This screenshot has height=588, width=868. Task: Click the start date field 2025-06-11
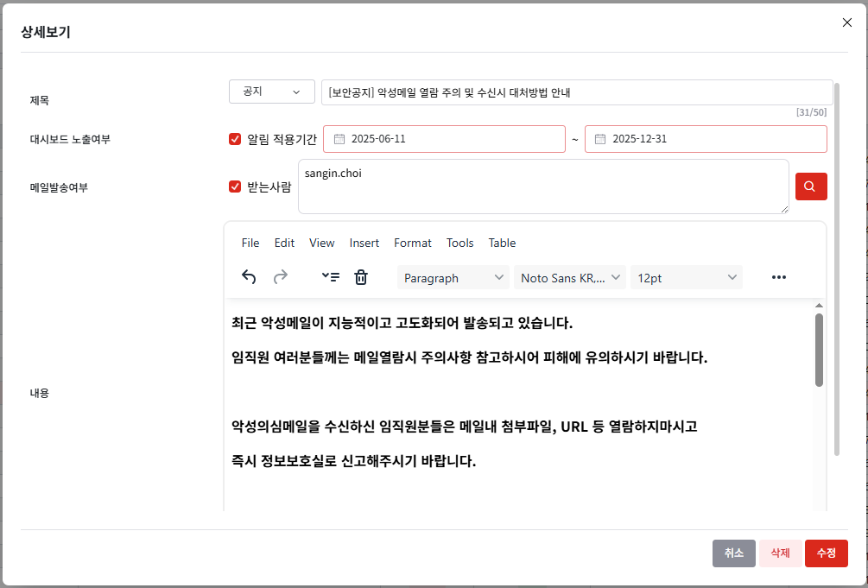coord(444,139)
